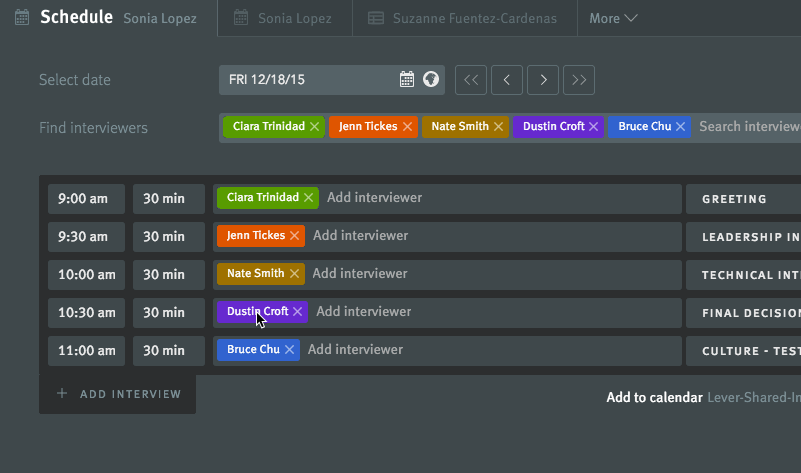
Task: Remove Bruce Chu from Find interviewers
Action: point(680,127)
